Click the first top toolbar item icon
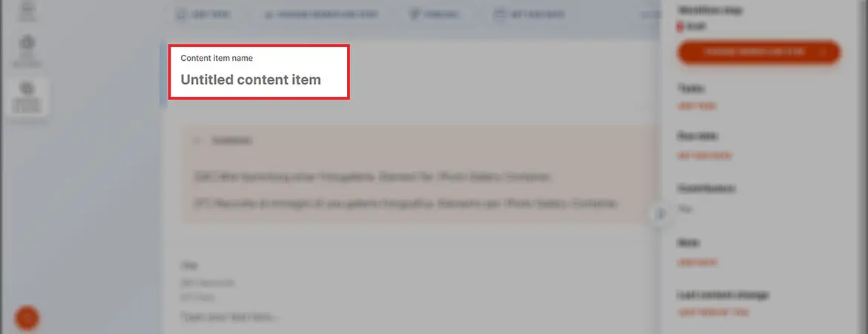The height and width of the screenshot is (334, 868). pyautogui.click(x=181, y=15)
